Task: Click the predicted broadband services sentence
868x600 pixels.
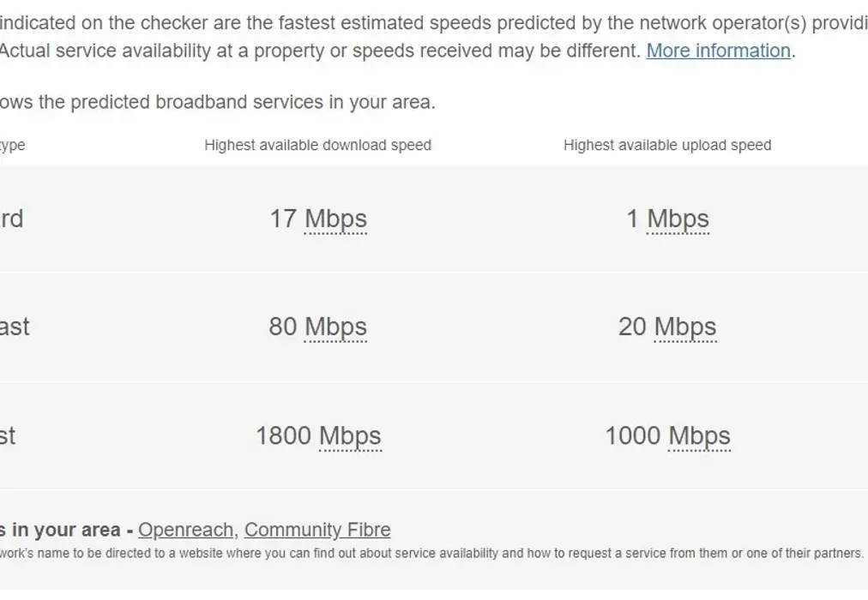Action: pos(218,102)
